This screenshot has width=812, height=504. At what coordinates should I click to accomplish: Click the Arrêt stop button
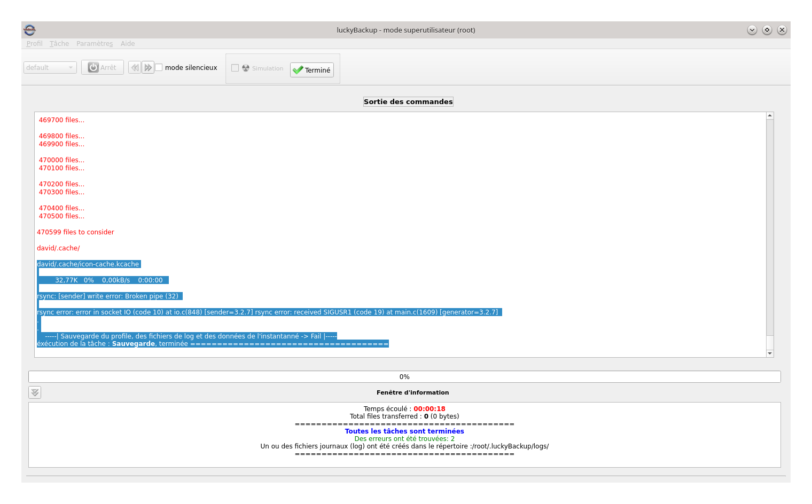click(103, 67)
